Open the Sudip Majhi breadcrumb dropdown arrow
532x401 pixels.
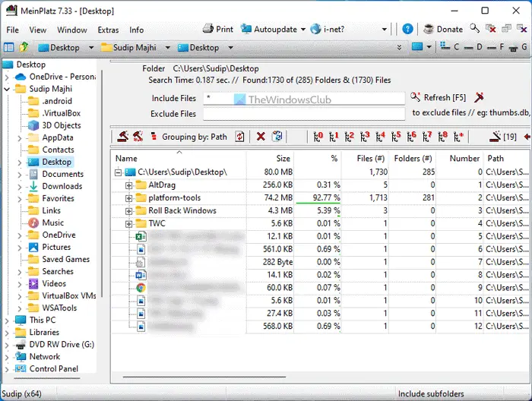168,47
